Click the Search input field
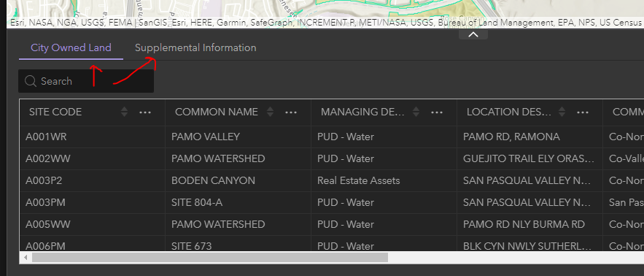The width and height of the screenshot is (644, 276). click(x=86, y=81)
